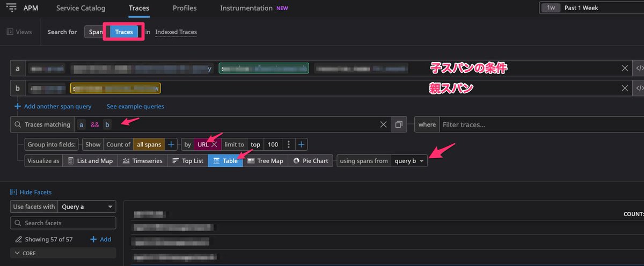Toggle code editor for query a
Viewport: 644px width, 266px height.
pyautogui.click(x=639, y=68)
